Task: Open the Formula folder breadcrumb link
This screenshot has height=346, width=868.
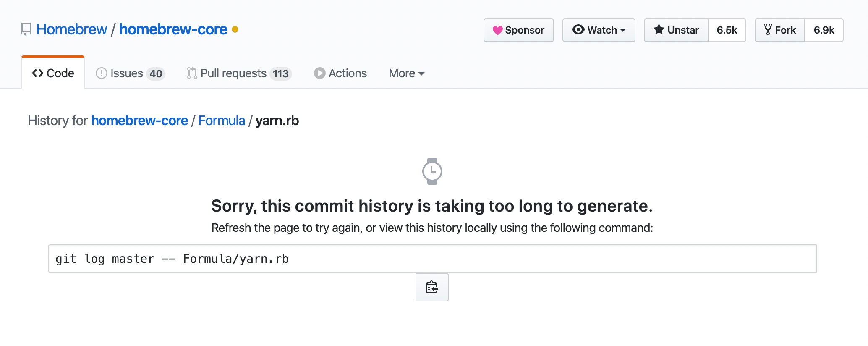Action: pyautogui.click(x=222, y=121)
